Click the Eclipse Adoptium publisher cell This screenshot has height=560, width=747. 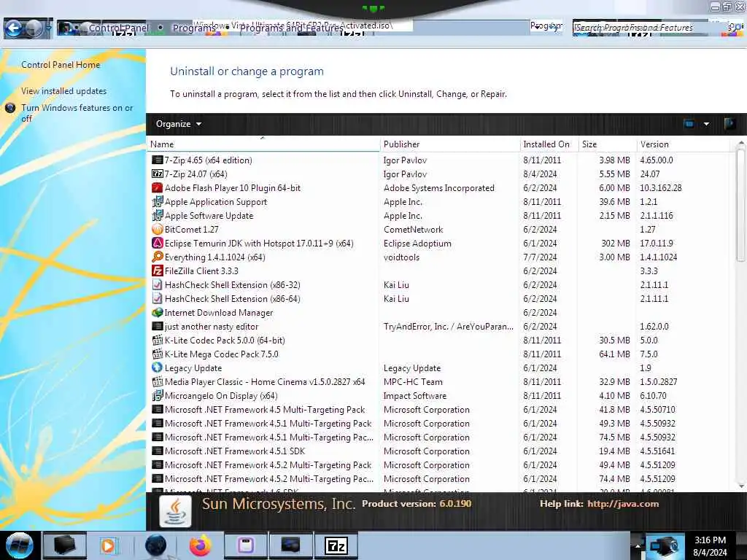pyautogui.click(x=417, y=244)
